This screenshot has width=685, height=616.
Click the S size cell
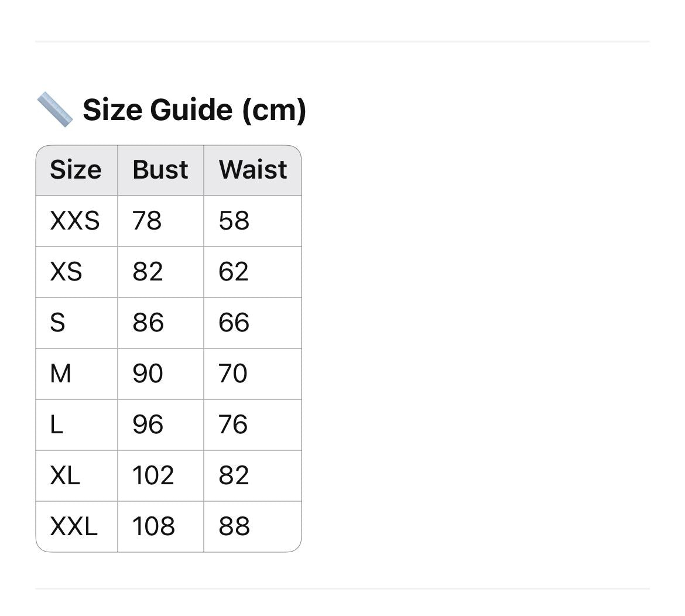tap(77, 323)
